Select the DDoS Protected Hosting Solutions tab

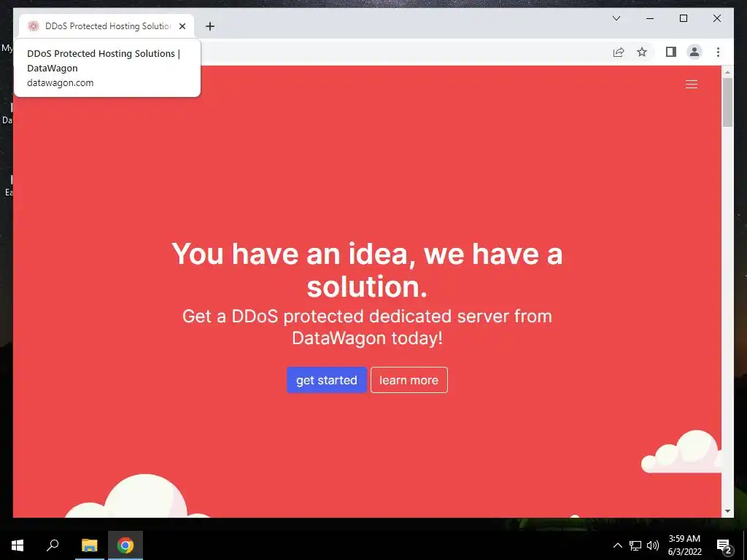pyautogui.click(x=107, y=26)
